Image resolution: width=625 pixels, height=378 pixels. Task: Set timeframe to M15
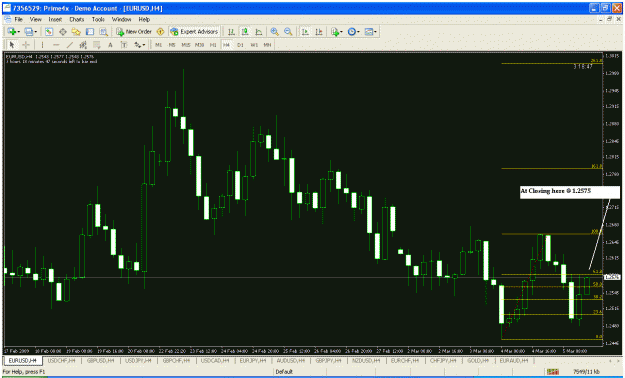click(186, 45)
